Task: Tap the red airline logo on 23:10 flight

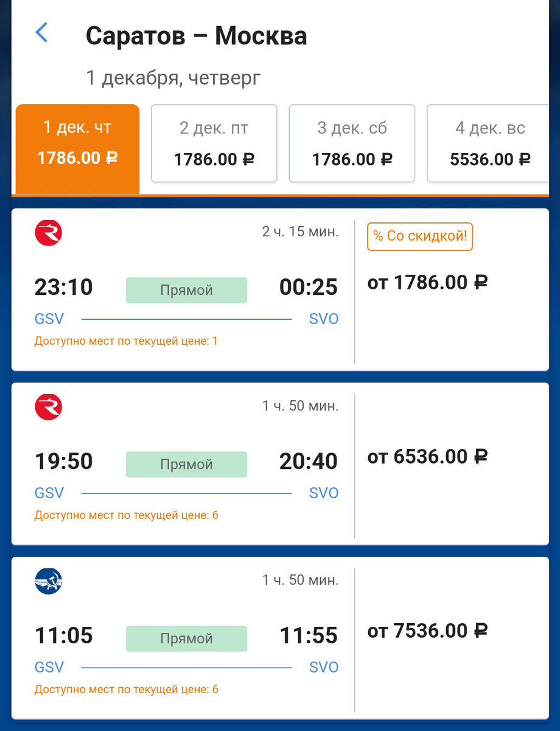Action: point(49,233)
